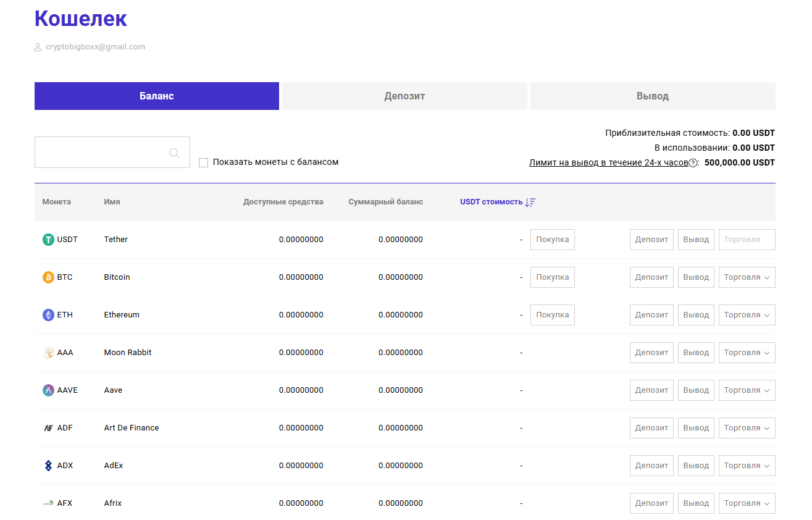Click the 500,000.00 USDT limit value
Image resolution: width=812 pixels, height=520 pixels.
tap(740, 163)
